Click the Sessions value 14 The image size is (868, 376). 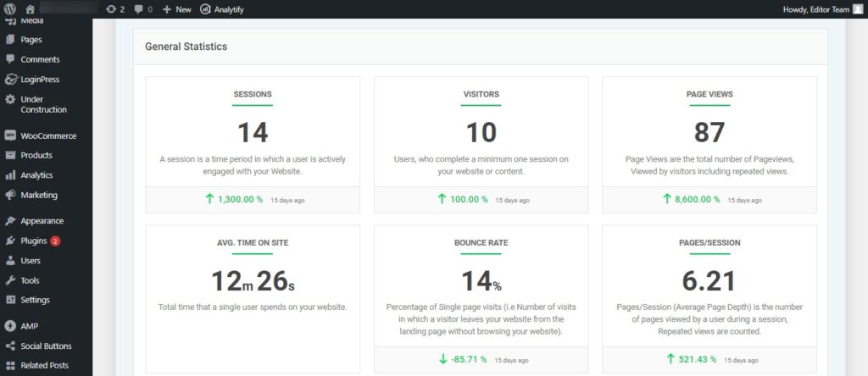pos(253,133)
